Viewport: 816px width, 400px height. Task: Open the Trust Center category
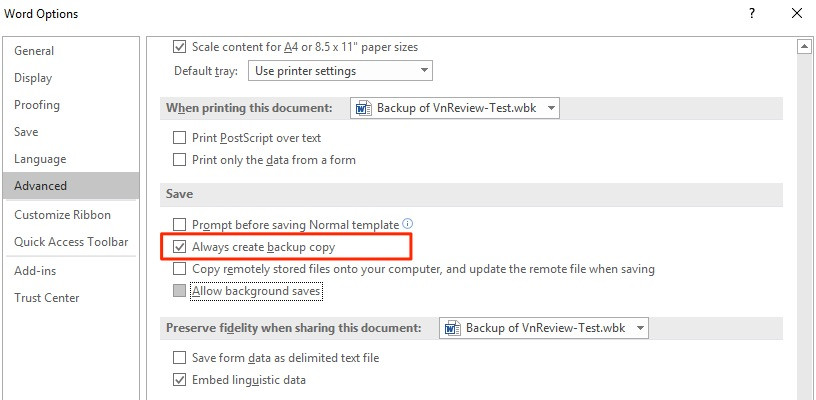(x=47, y=298)
